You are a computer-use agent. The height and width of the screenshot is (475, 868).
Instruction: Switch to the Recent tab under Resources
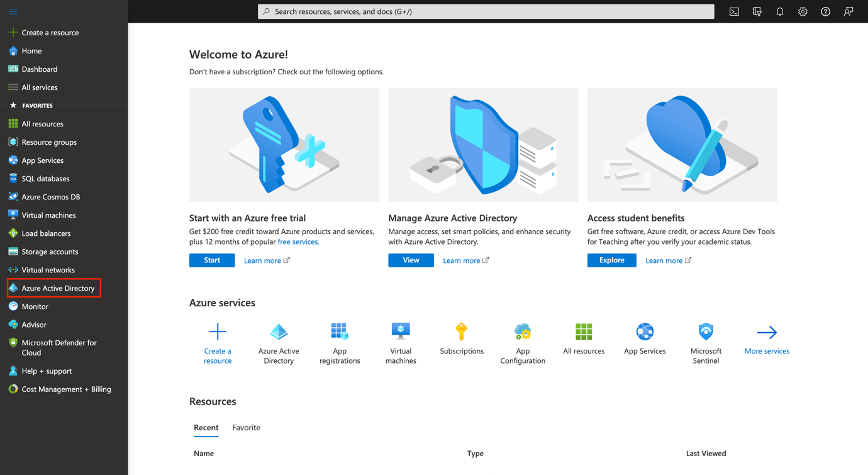point(206,428)
